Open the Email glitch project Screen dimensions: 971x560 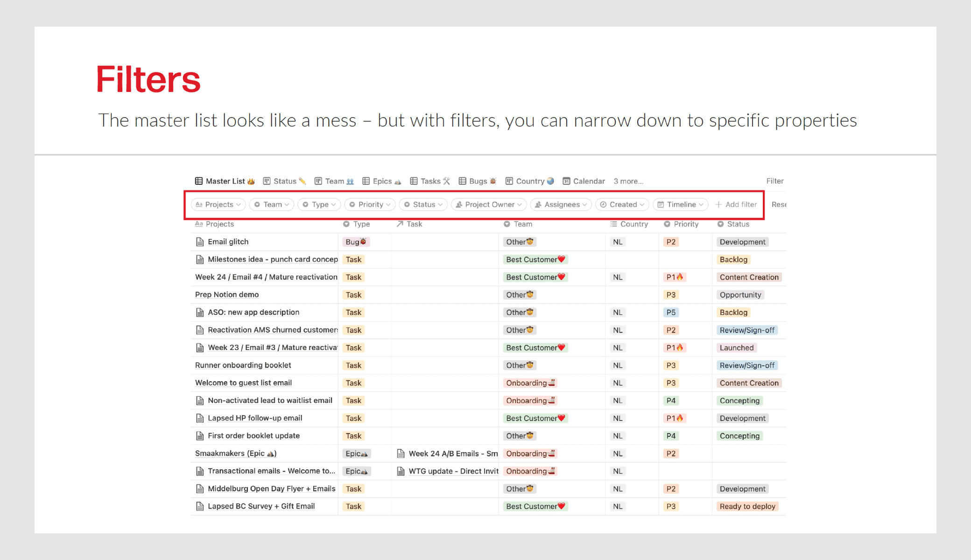click(228, 242)
